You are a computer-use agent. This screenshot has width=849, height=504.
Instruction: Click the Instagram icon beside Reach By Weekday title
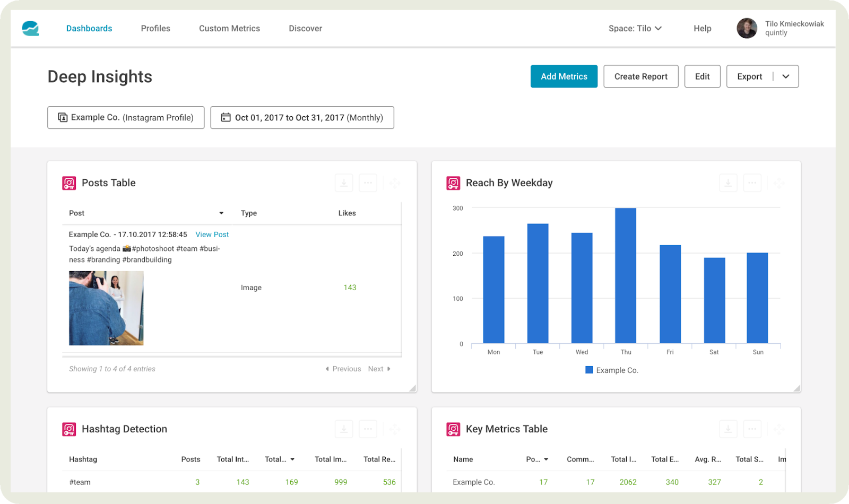coord(454,183)
